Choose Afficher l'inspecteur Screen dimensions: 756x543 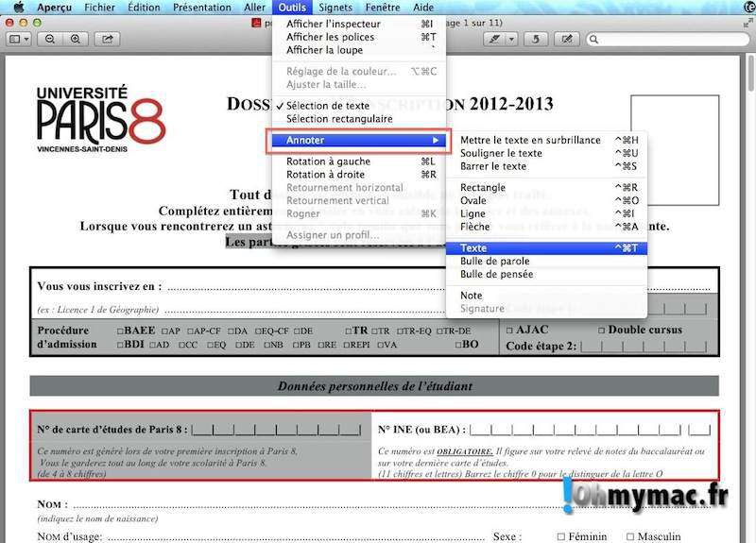click(359, 24)
